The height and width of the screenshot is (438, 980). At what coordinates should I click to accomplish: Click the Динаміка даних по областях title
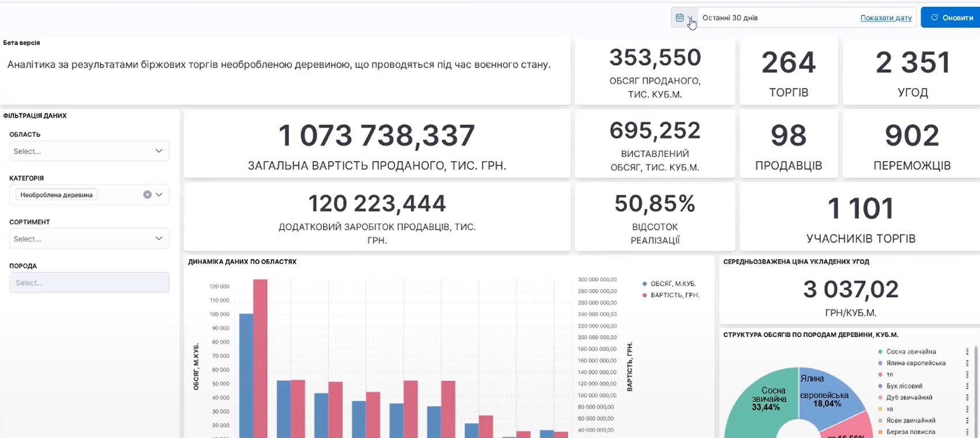242,262
